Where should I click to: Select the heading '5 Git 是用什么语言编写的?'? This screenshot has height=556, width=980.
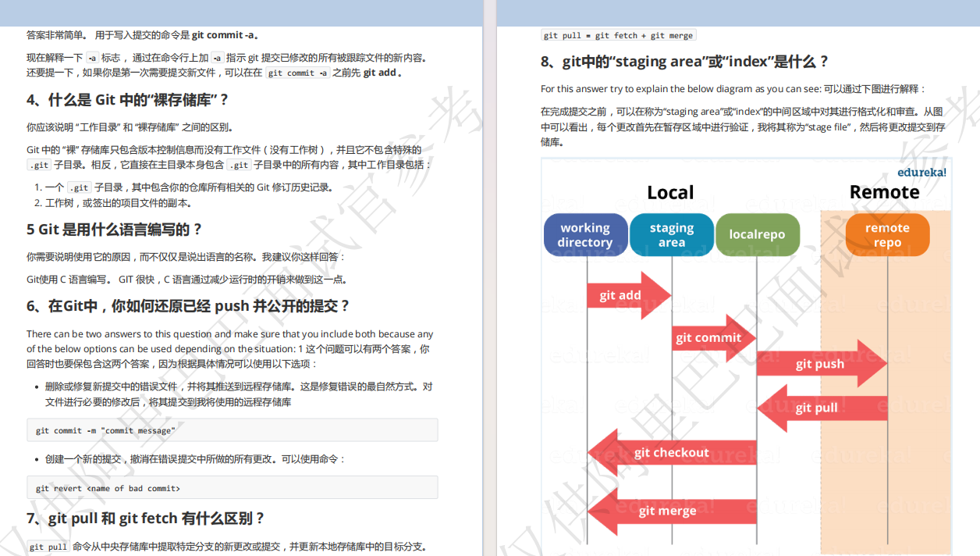click(115, 230)
